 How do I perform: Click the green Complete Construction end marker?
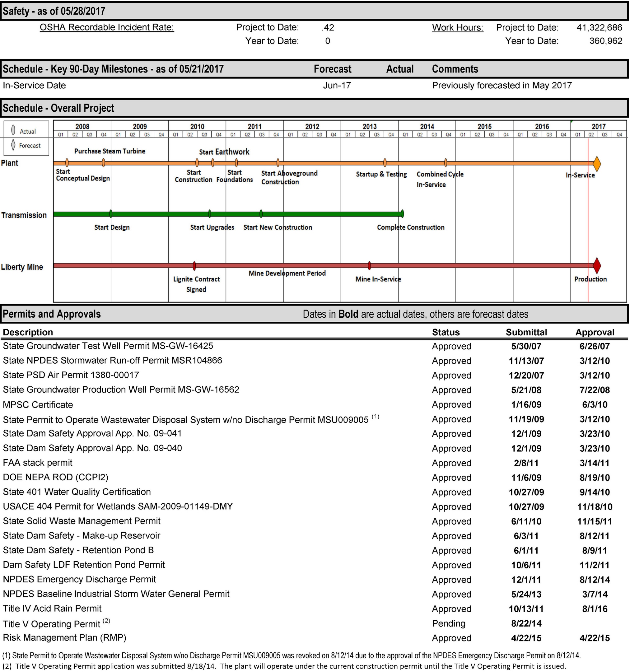click(x=402, y=214)
